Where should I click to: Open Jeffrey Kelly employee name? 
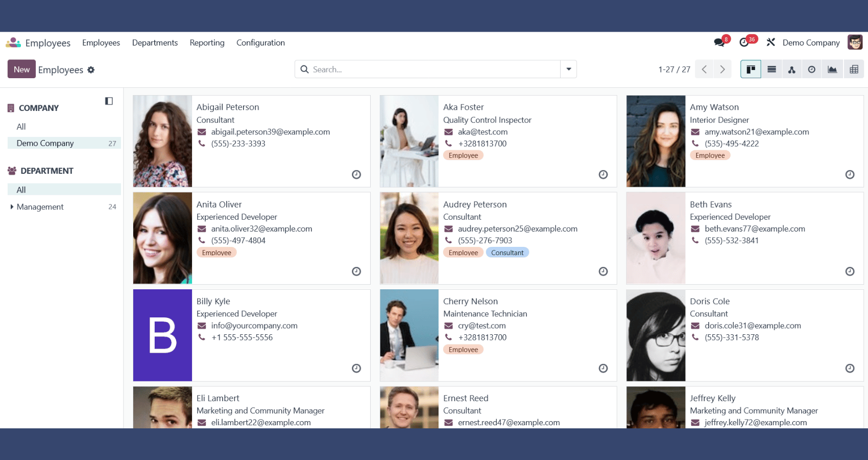tap(713, 398)
